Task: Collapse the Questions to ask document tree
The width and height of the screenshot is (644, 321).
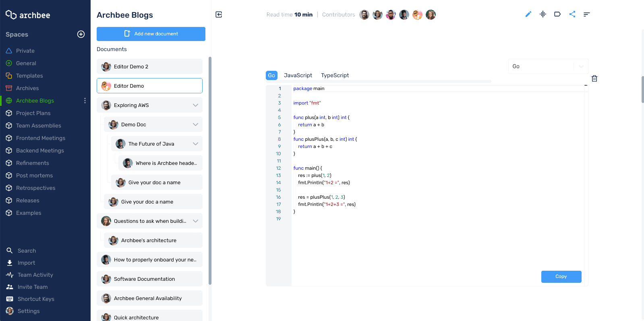Action: click(x=195, y=221)
